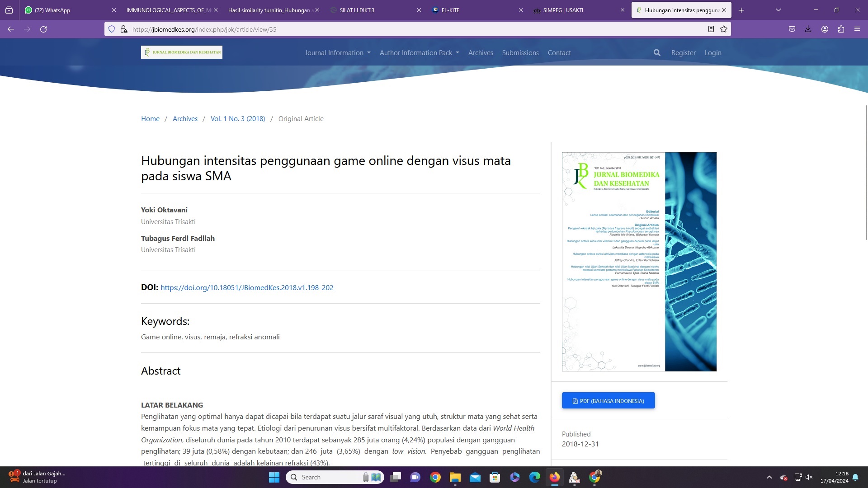The width and height of the screenshot is (868, 488).
Task: Open the list all tabs chevron
Action: click(x=778, y=10)
